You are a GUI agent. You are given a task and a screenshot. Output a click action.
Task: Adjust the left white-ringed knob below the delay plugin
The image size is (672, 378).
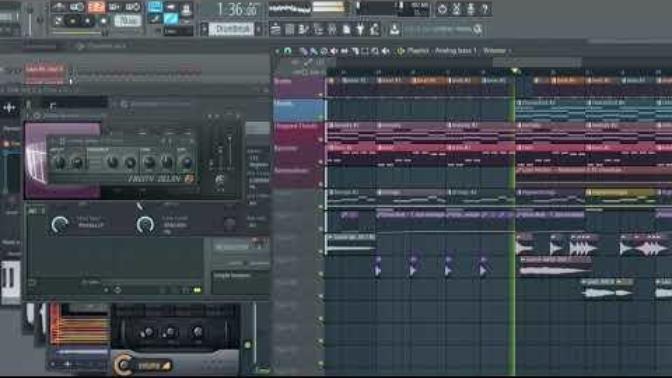[60, 224]
